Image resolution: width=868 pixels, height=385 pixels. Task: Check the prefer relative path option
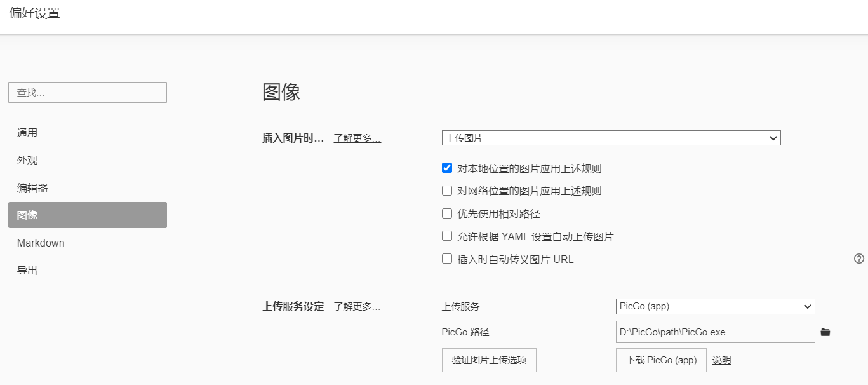[x=447, y=213]
